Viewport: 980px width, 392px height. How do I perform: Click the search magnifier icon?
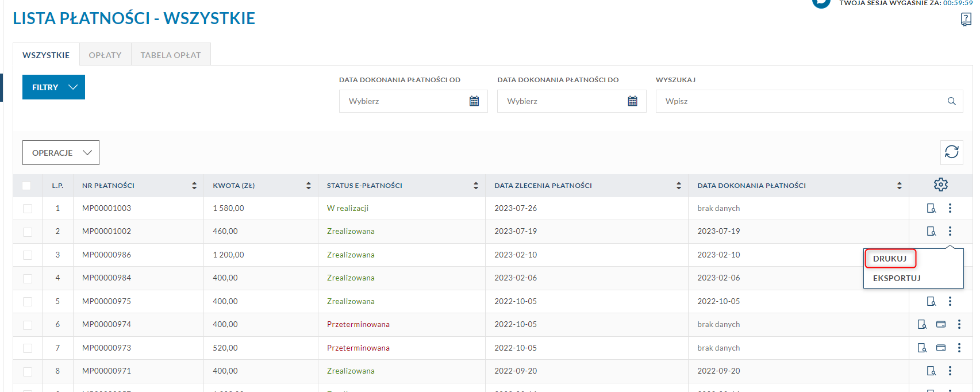952,101
